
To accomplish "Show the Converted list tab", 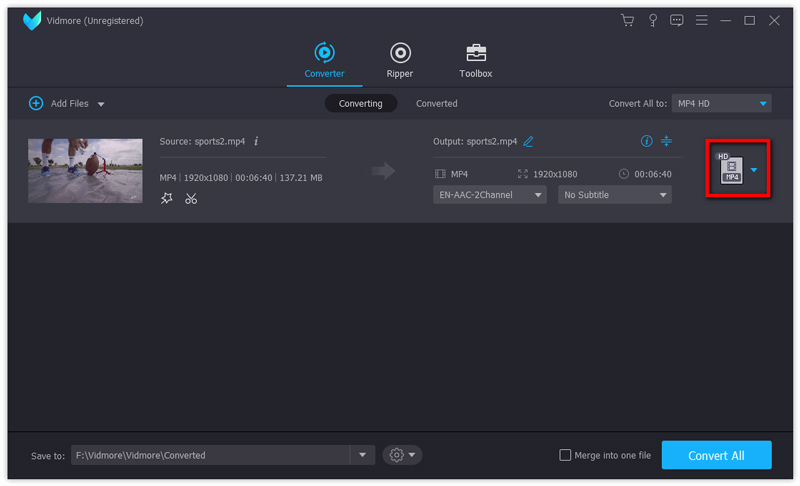I will pos(436,103).
